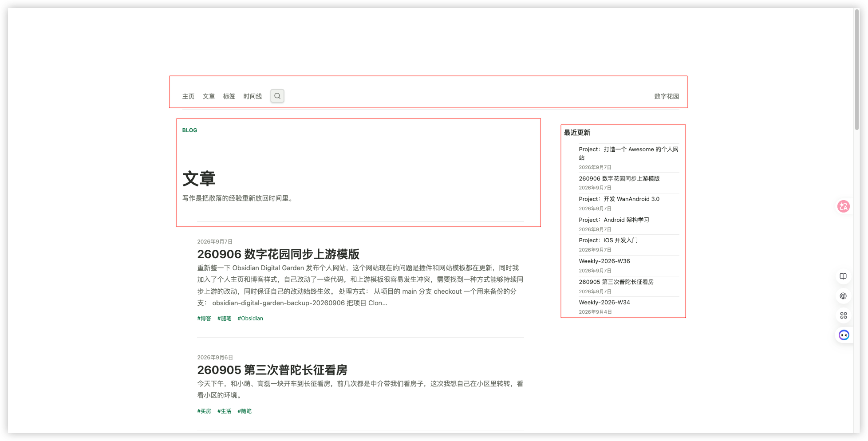Image resolution: width=868 pixels, height=441 pixels.
Task: Open post 260905 第三次普陀长征看房 heading
Action: 272,370
